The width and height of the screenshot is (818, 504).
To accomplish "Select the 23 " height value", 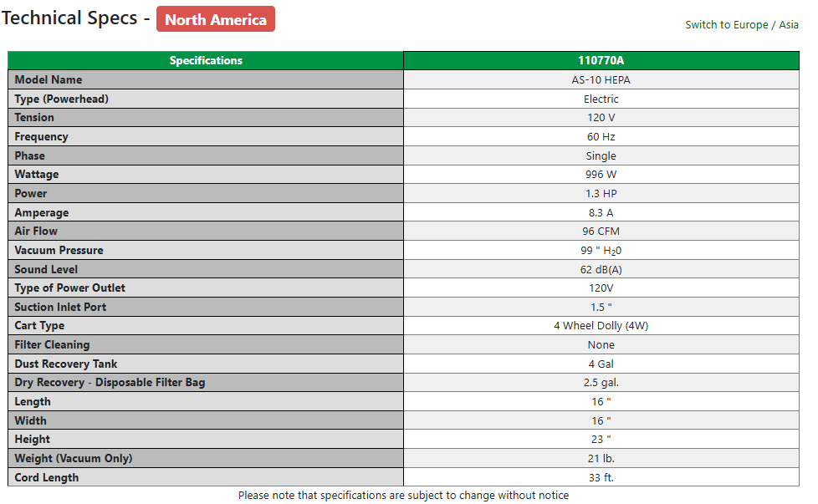I will [x=601, y=439].
